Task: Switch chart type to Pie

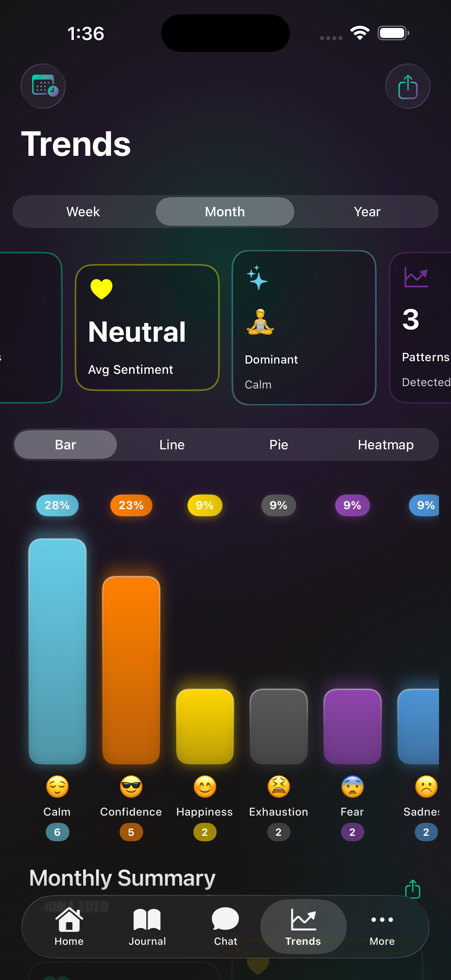Action: click(x=279, y=444)
